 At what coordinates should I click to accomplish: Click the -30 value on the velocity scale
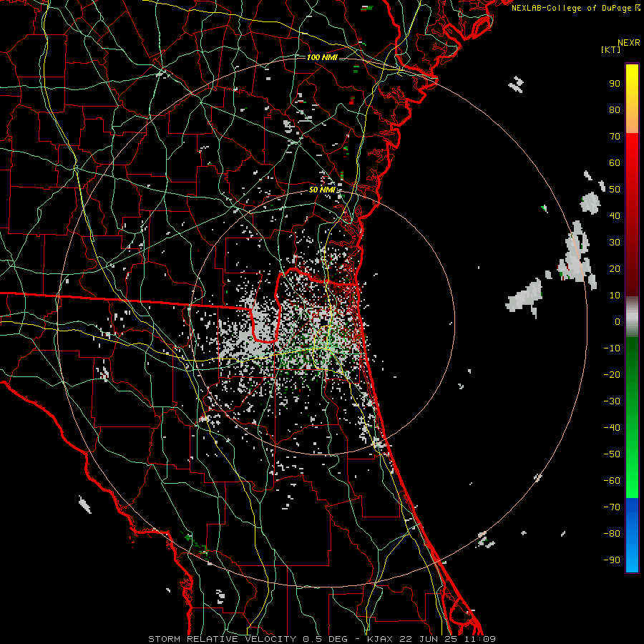point(612,401)
